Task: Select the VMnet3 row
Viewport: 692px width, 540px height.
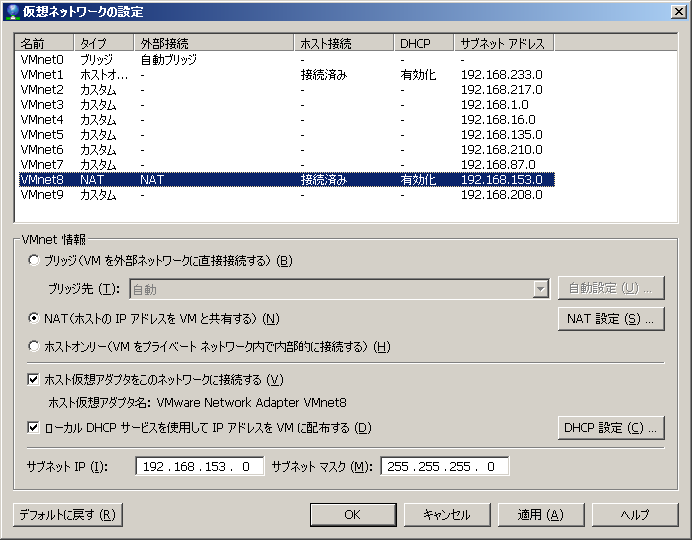Action: click(x=286, y=105)
